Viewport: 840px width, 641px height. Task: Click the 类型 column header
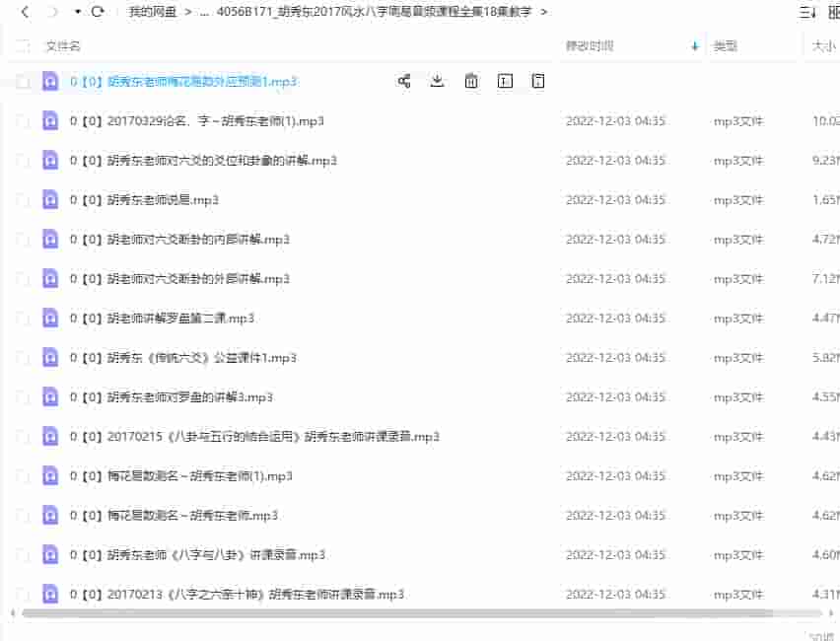pyautogui.click(x=725, y=45)
